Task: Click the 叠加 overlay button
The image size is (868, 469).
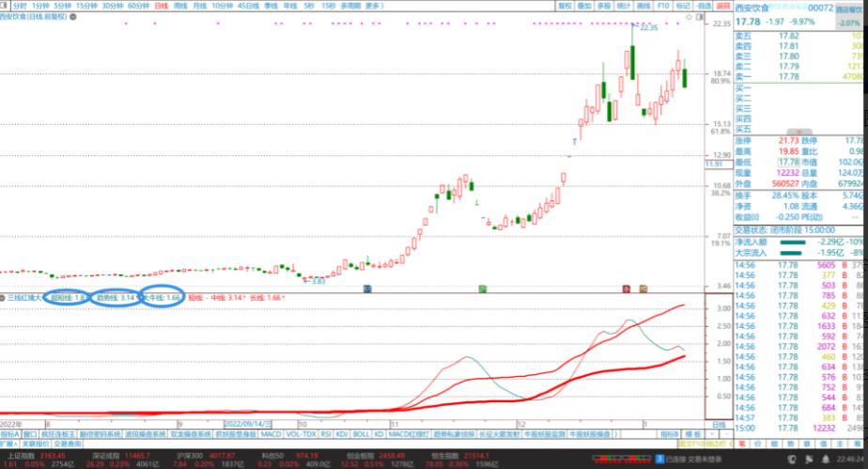Action: tap(584, 6)
